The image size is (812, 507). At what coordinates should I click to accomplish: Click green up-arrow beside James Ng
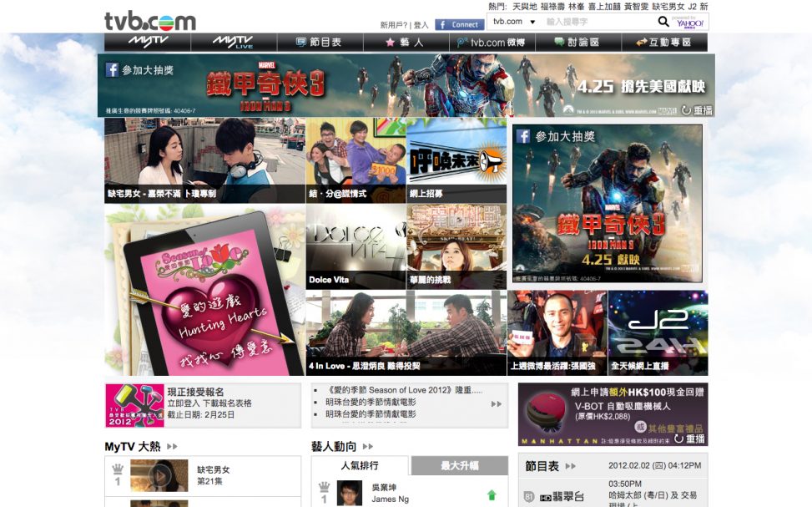(x=492, y=495)
